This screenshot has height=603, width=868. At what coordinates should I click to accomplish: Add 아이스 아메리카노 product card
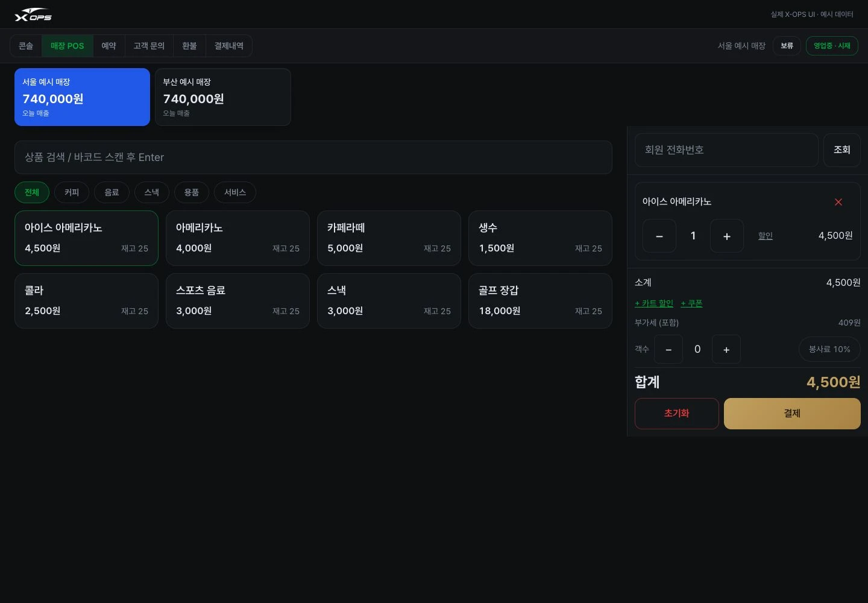pos(86,238)
